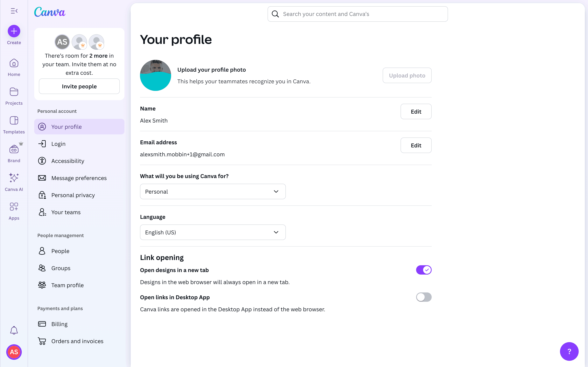The image size is (588, 367).
Task: Open the Templates icon in sidebar
Action: pyautogui.click(x=14, y=121)
